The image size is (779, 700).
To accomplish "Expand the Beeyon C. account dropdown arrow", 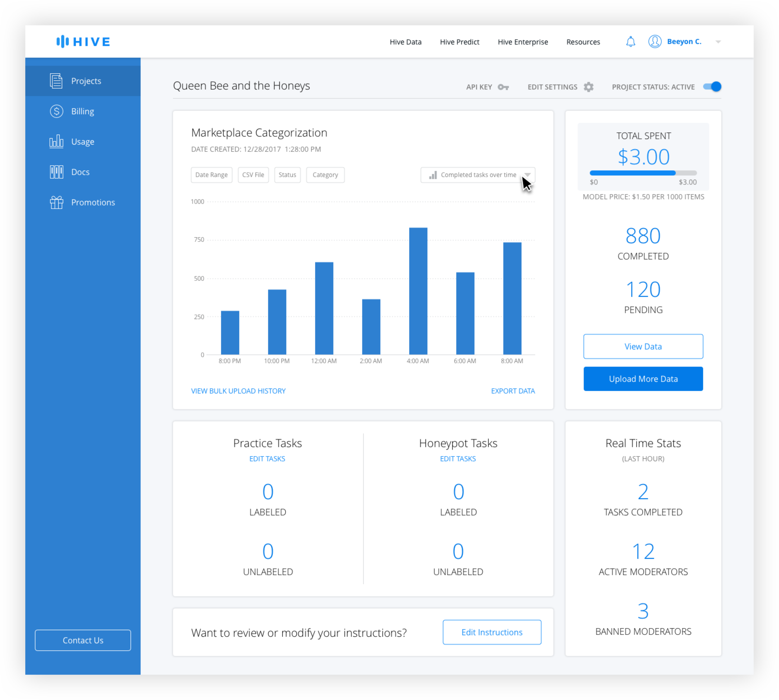I will 718,41.
